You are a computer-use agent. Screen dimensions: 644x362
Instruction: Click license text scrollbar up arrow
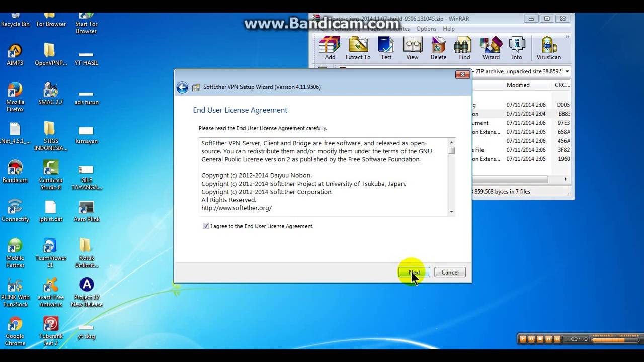tap(451, 142)
